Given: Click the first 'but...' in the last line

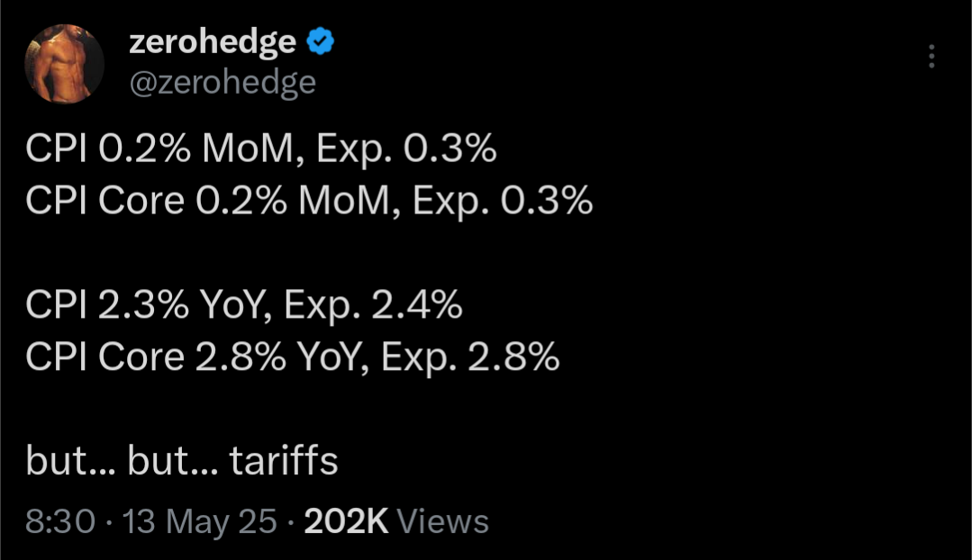Looking at the screenshot, I should click(x=70, y=460).
